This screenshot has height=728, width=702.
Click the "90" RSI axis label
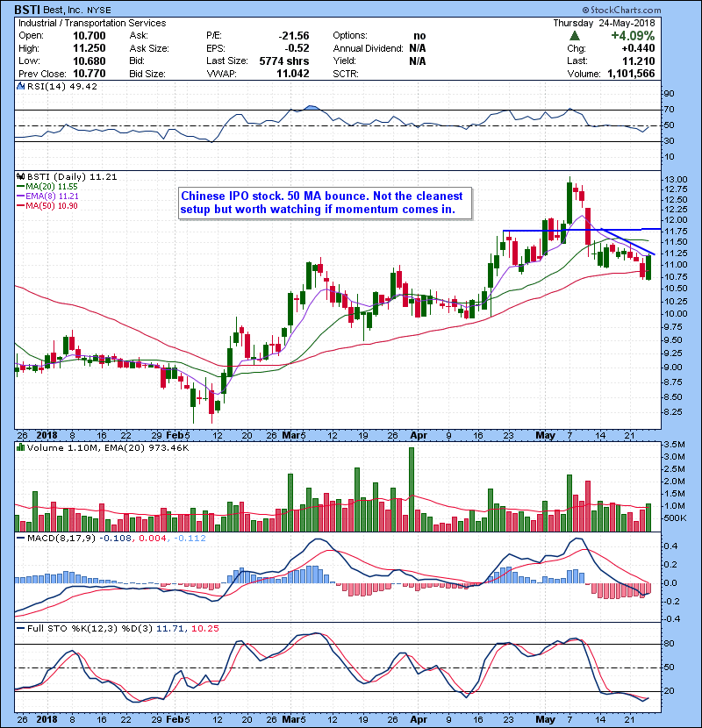click(669, 93)
